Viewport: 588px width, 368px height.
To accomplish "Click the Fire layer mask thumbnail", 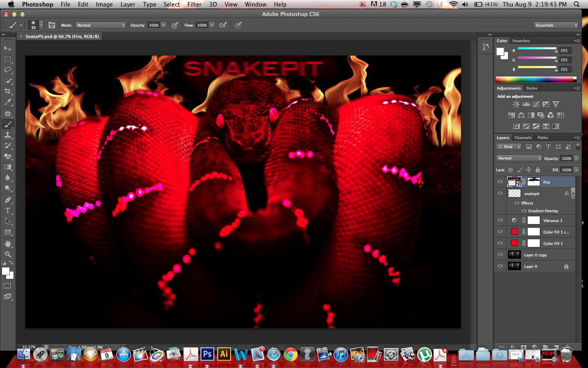I will point(533,182).
